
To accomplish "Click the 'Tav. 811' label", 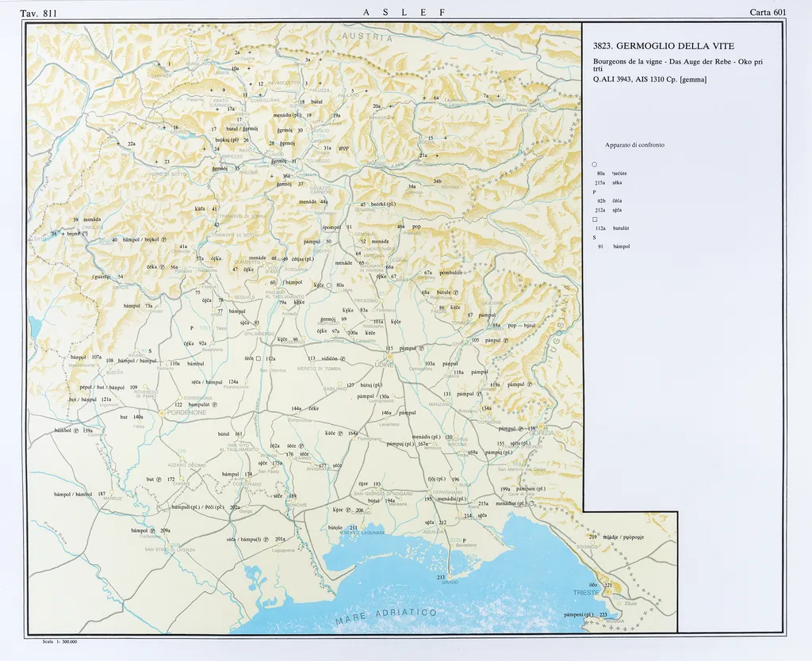I will 39,13.
